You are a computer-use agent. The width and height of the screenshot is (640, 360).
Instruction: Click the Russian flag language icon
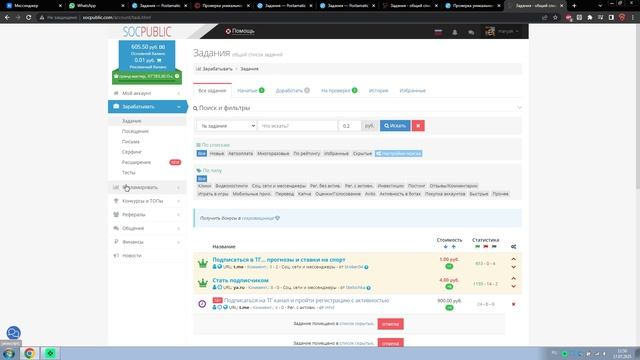[x=438, y=32]
